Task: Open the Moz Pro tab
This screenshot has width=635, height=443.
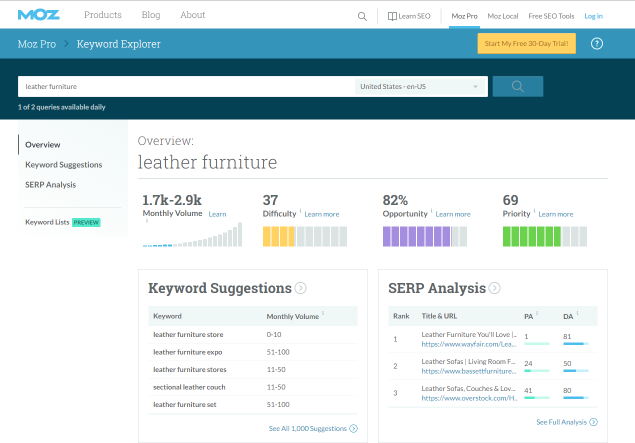Action: coord(464,16)
